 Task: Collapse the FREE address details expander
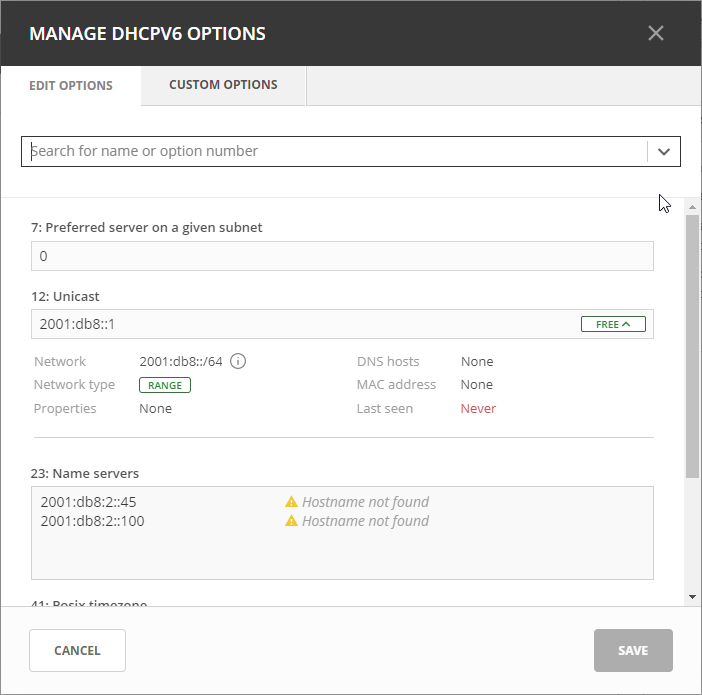click(613, 324)
